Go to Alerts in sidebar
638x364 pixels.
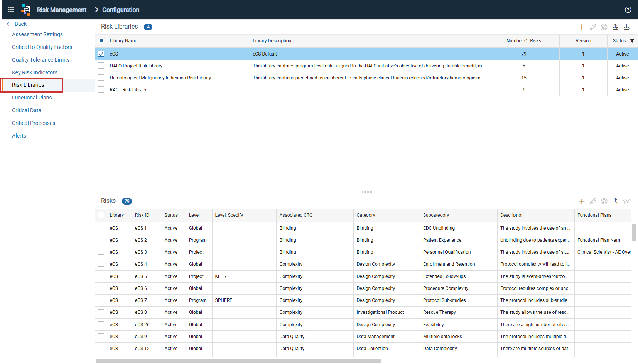tap(19, 136)
